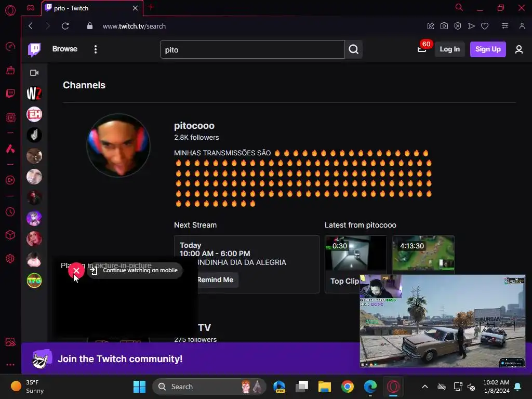
Task: Open Twitch home logo
Action: coord(34,49)
